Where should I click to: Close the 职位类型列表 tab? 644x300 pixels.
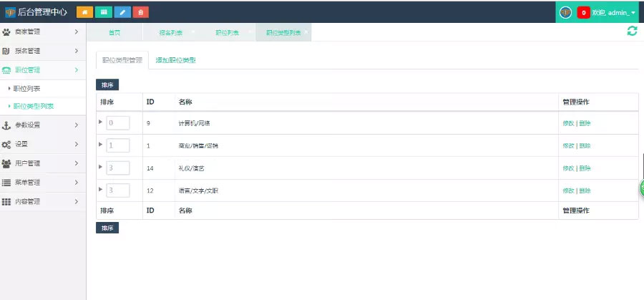pos(306,31)
